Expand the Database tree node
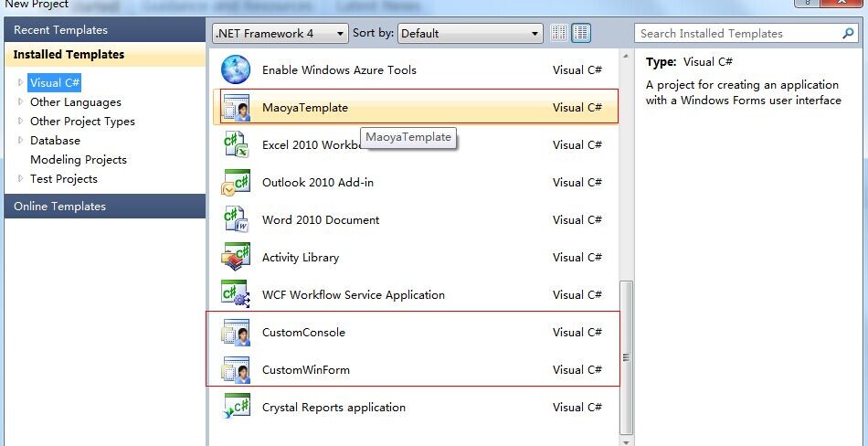This screenshot has width=868, height=446. click(20, 140)
